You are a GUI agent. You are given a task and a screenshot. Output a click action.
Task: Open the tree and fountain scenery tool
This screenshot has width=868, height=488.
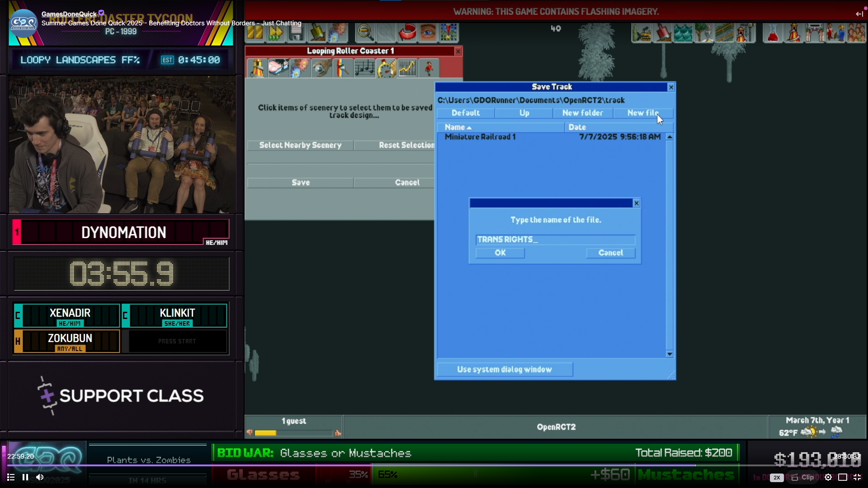point(704,33)
